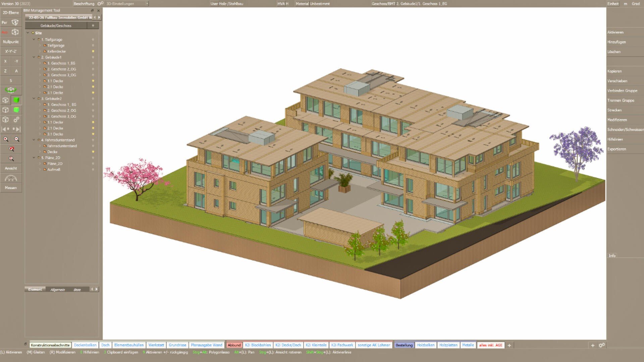Viewport: 644px width, 362px height.
Task: Toggle visibility dot for Kellerdecke
Action: click(x=93, y=51)
